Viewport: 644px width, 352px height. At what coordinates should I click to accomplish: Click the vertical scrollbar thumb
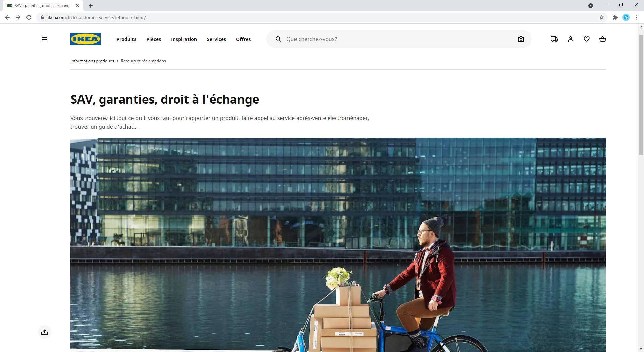pos(641,94)
